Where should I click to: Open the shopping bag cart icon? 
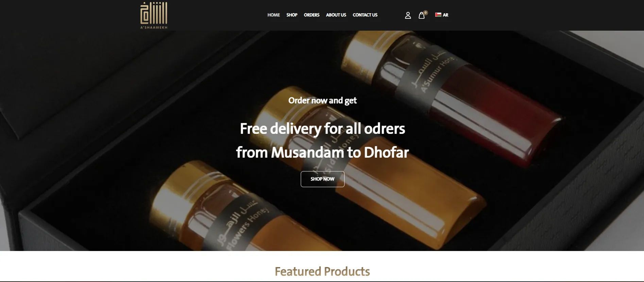(421, 15)
